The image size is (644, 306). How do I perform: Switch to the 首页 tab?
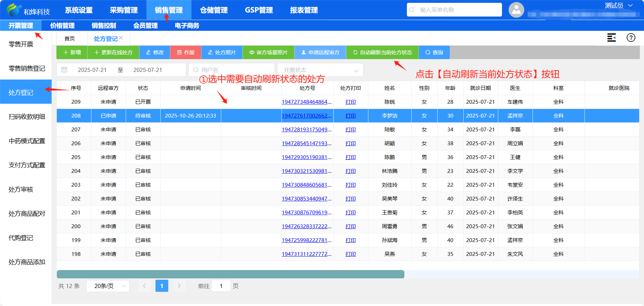tap(70, 38)
